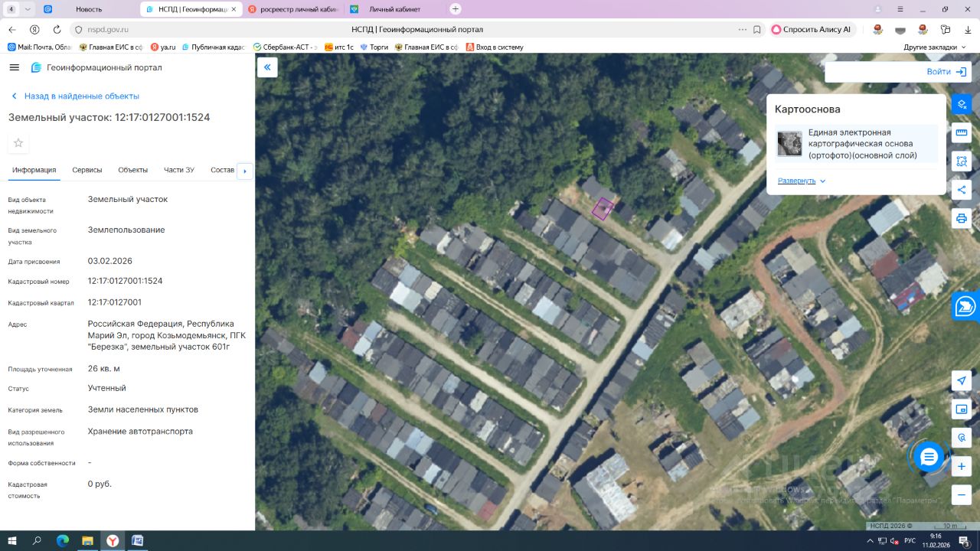Image resolution: width=980 pixels, height=551 pixels.
Task: Expand the Другие закладки bookmarks folder
Action: point(934,47)
